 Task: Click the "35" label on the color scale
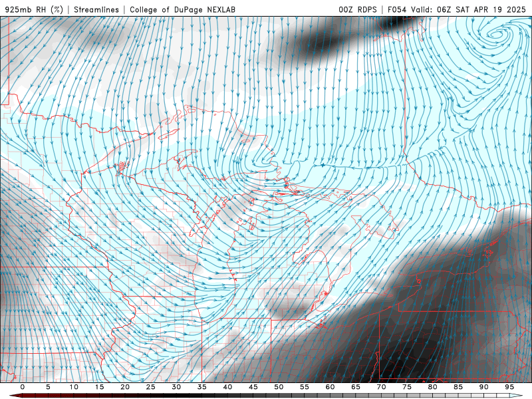[x=202, y=387]
